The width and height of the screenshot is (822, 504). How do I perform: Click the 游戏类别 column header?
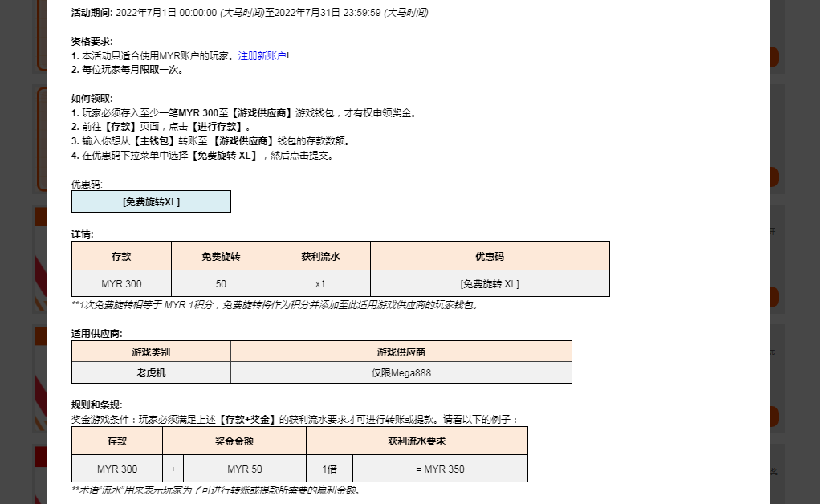pos(151,352)
